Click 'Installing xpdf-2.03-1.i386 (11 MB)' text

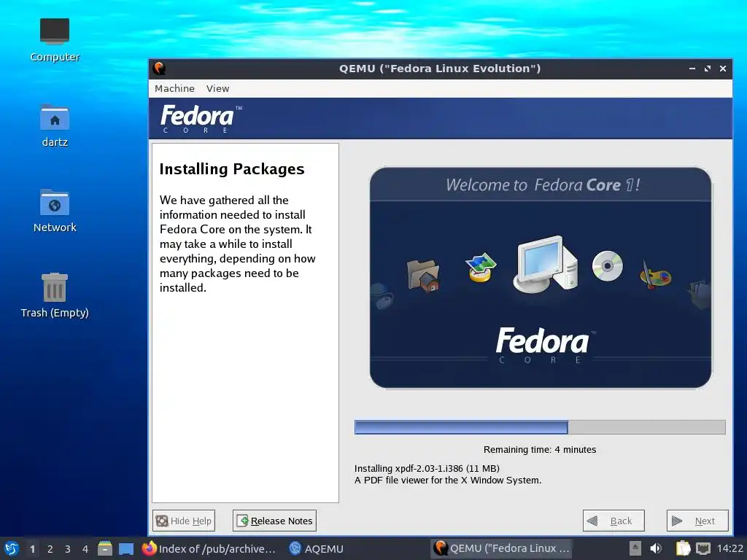(x=427, y=469)
